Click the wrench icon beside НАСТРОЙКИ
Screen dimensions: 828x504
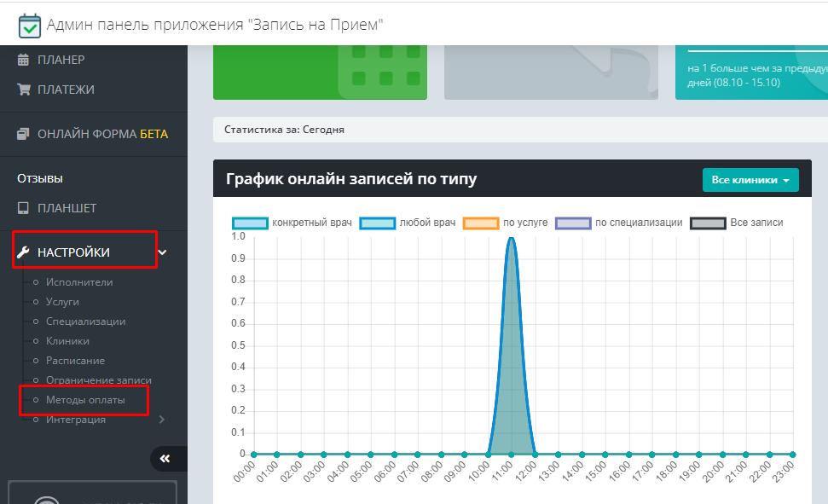click(24, 252)
